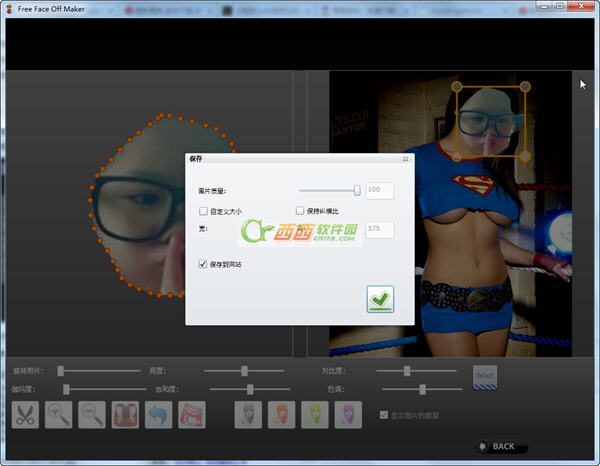Click the blue undo arrow icon
The height and width of the screenshot is (466, 600).
pyautogui.click(x=158, y=415)
